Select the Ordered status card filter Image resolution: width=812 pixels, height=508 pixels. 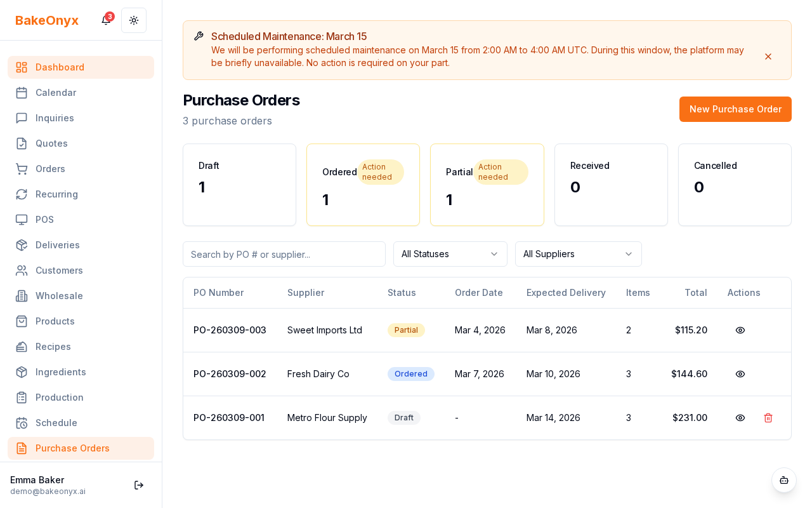point(363,185)
